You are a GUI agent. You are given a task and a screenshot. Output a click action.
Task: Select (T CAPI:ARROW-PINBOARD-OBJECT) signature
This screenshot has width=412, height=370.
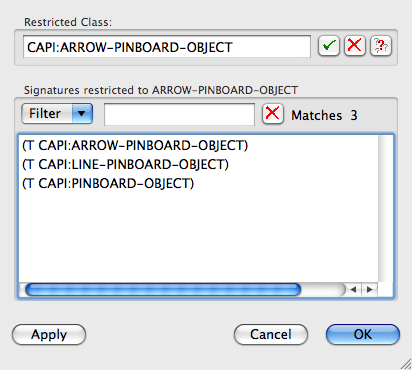[x=135, y=145]
